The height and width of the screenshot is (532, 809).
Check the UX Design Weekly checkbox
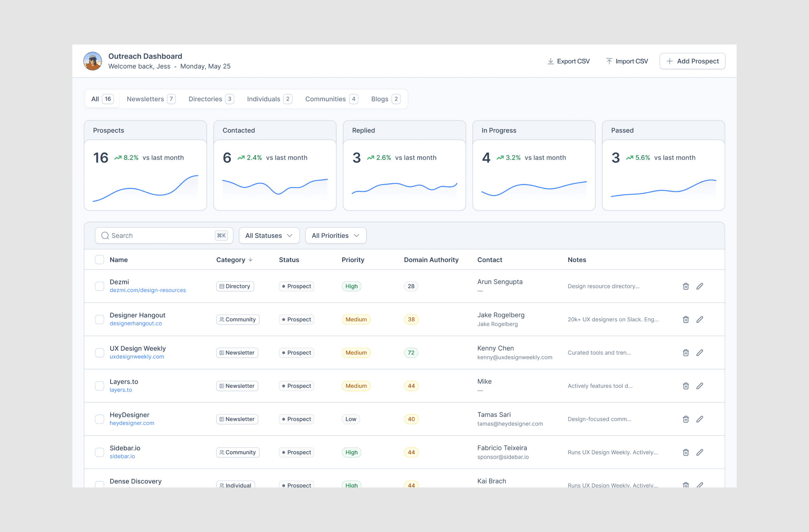(99, 353)
